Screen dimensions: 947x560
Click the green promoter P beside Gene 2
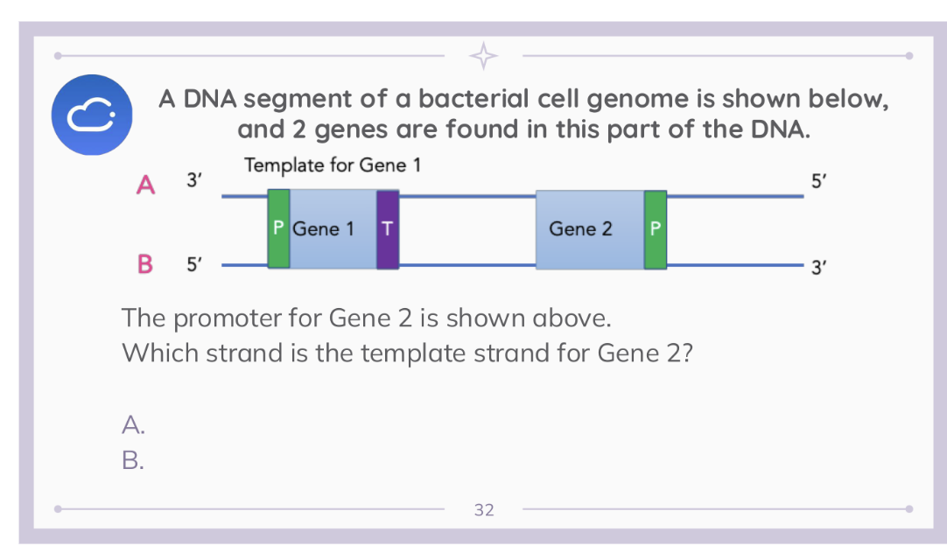tap(656, 229)
